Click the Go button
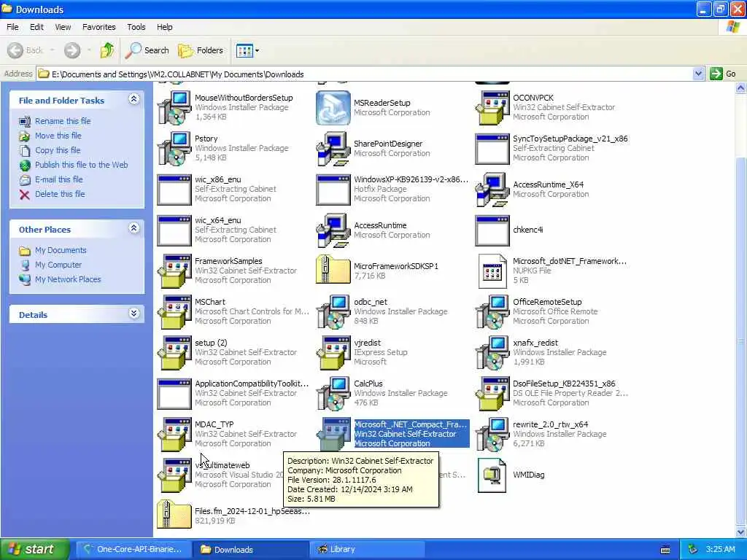Viewport: 747px width, 560px height. 723,74
